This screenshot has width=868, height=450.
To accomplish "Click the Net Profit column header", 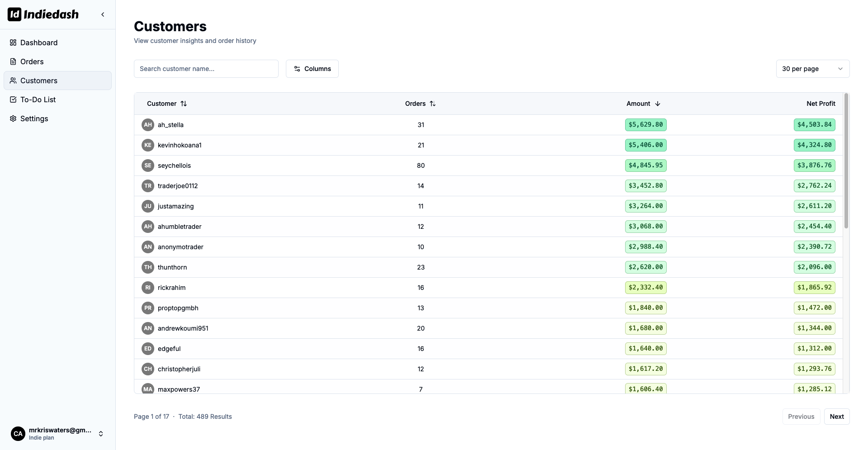I will coord(821,104).
